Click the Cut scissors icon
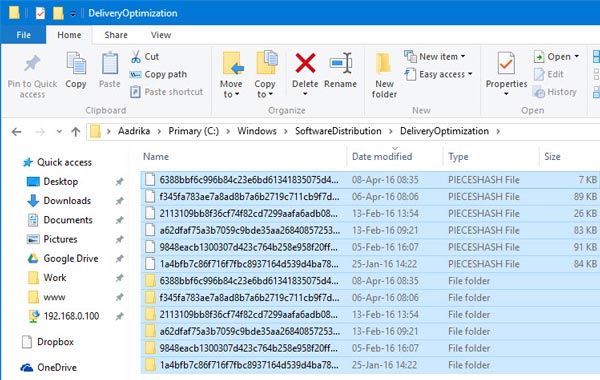 click(x=135, y=57)
